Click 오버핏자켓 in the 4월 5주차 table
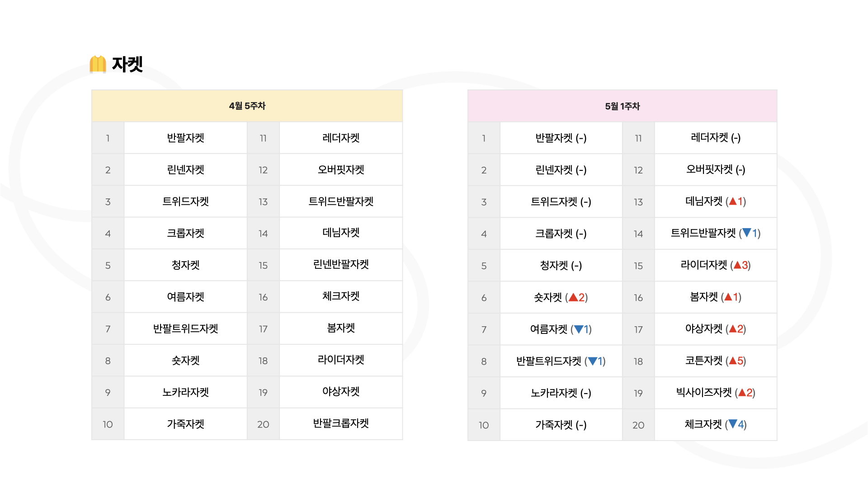Viewport: 868px width, 488px height. [x=341, y=169]
